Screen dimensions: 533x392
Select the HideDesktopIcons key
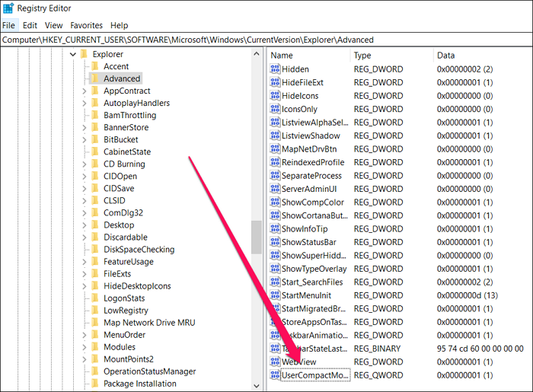137,286
